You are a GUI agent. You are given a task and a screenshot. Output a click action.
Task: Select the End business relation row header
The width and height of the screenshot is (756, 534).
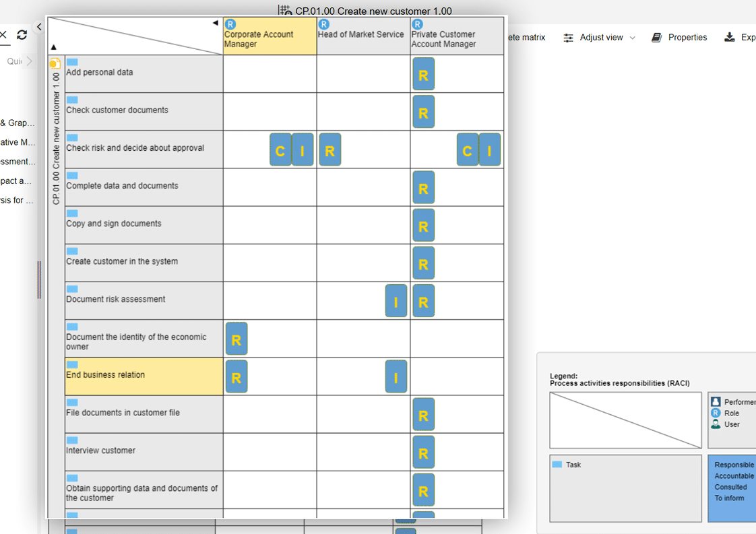coord(144,376)
